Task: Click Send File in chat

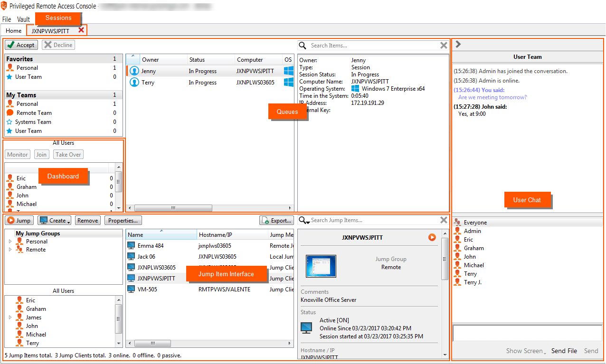Action: [x=564, y=351]
